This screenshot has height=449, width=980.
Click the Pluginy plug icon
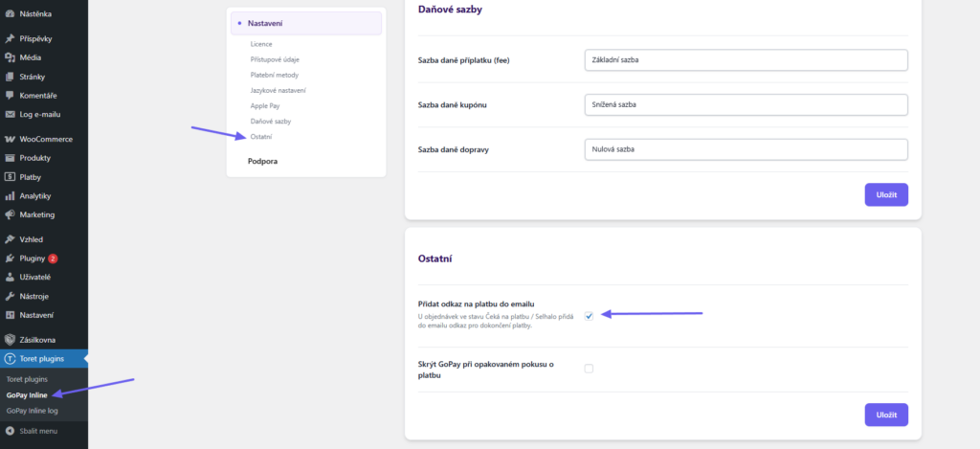pyautogui.click(x=10, y=258)
